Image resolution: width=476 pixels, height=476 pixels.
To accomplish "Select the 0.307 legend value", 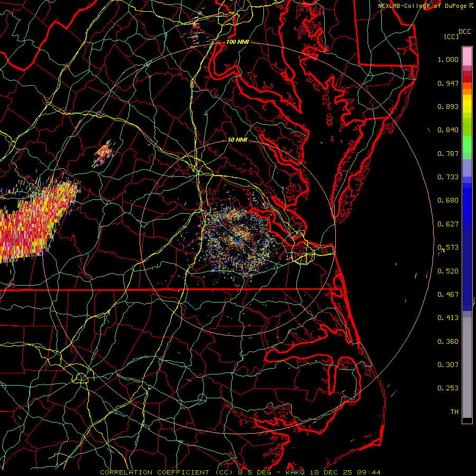I will [x=448, y=365].
